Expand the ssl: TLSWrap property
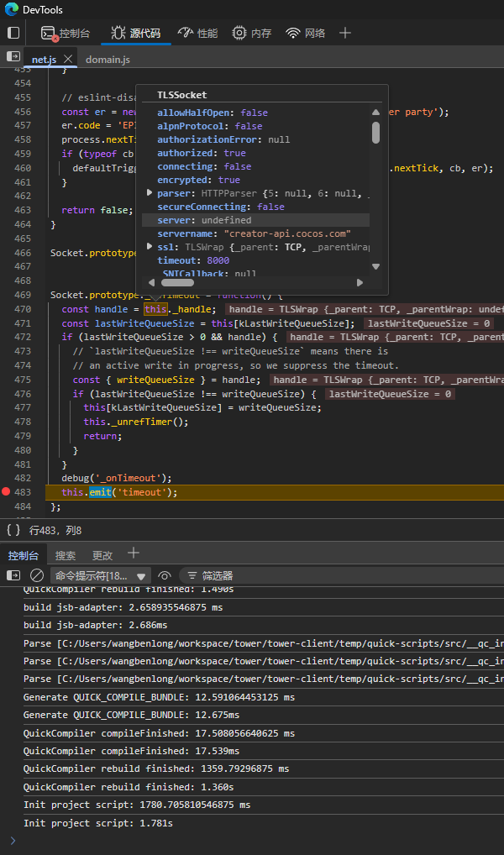This screenshot has width=504, height=855. click(150, 247)
